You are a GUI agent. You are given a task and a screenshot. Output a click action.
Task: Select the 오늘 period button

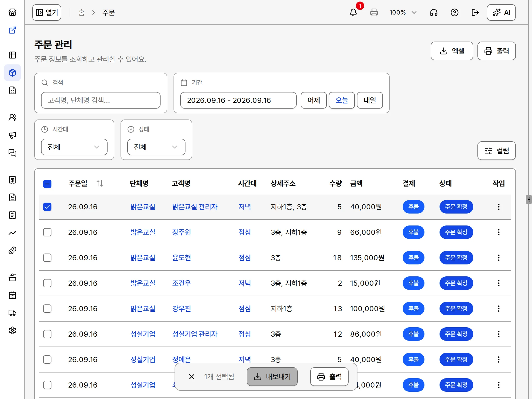[x=342, y=100]
